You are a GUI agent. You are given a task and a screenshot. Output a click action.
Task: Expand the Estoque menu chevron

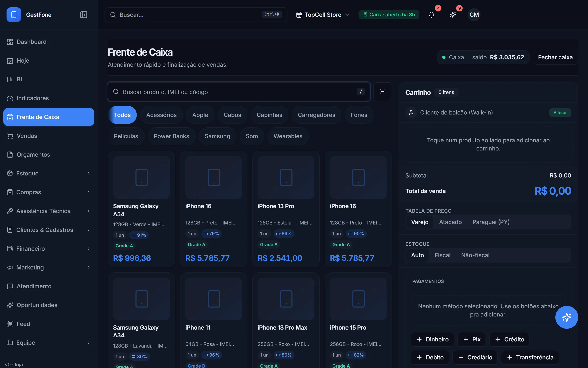tap(88, 173)
